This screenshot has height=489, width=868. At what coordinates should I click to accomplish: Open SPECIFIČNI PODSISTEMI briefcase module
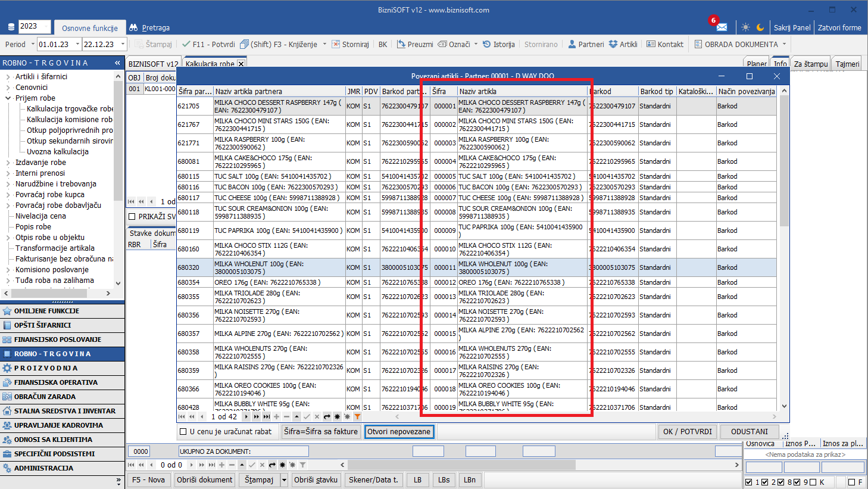click(63, 454)
